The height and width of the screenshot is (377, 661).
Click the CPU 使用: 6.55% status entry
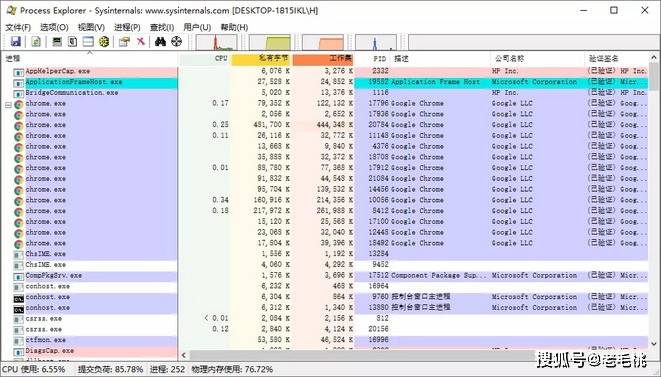(x=34, y=370)
